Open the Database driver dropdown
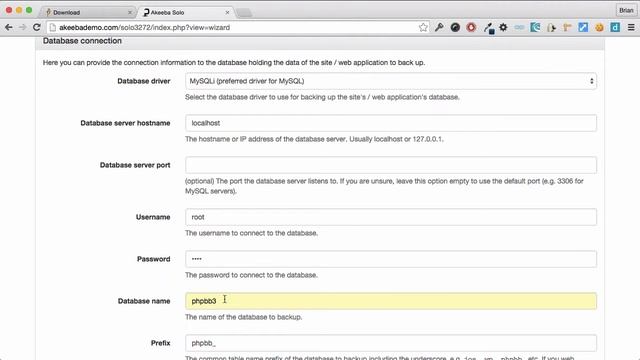The image size is (640, 360). pos(391,81)
